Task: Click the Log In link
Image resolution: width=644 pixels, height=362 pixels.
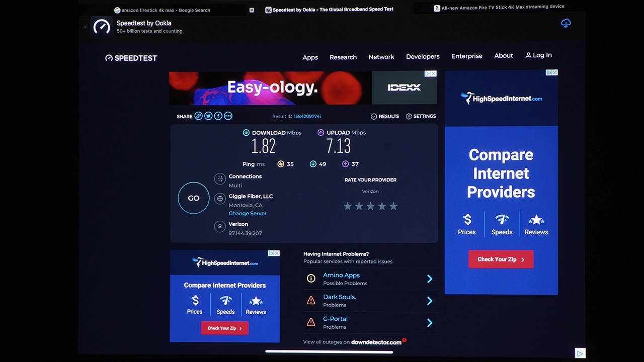Action: click(x=538, y=55)
